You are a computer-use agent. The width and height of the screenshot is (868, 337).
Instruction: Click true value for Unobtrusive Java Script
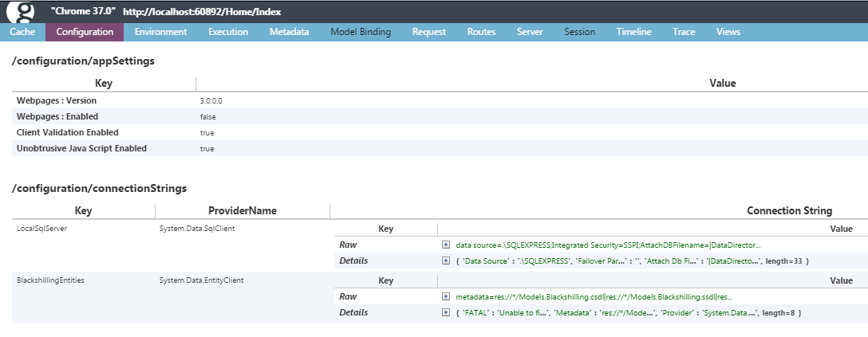click(x=207, y=149)
